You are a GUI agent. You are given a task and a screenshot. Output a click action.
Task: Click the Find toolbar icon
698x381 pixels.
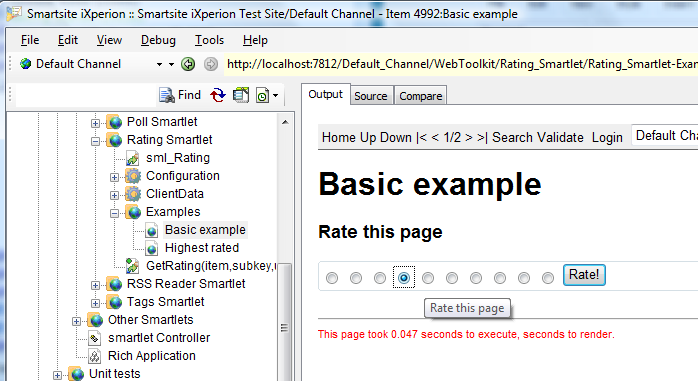[x=167, y=95]
